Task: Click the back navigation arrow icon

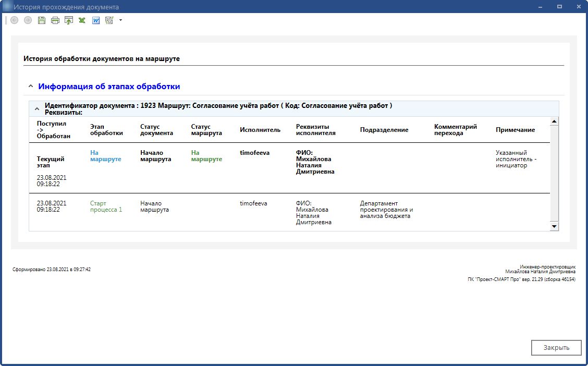Action: pos(14,20)
